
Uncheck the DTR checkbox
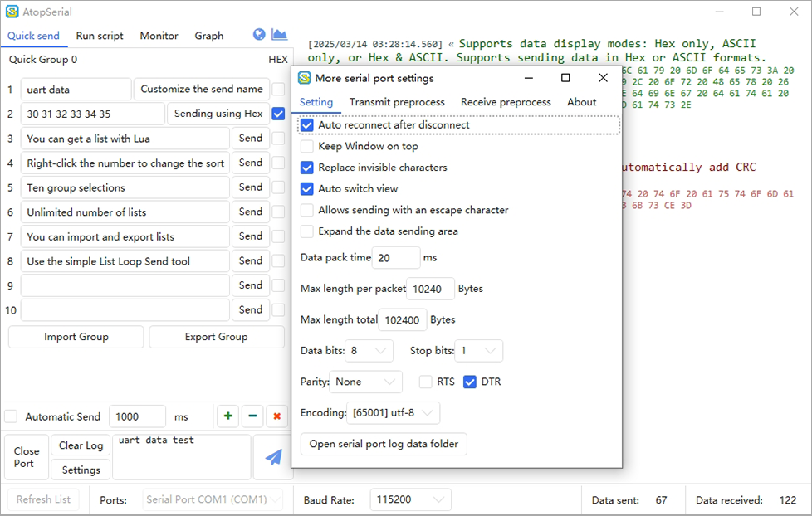click(470, 382)
